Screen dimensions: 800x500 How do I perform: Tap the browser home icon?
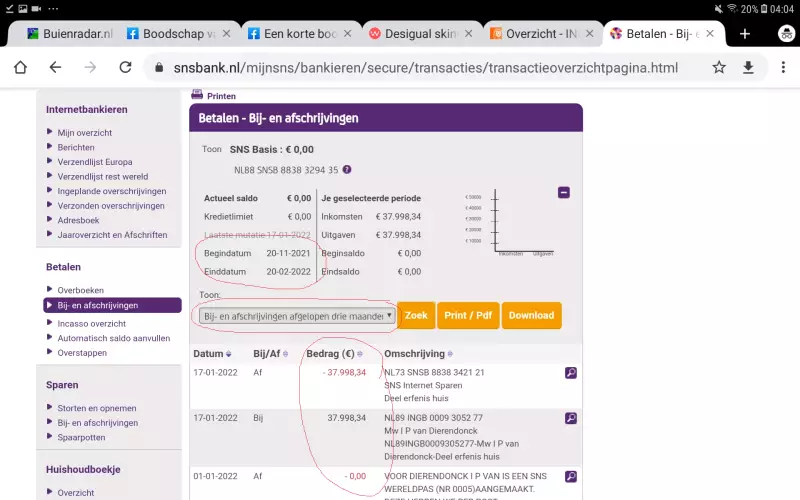tap(20, 67)
